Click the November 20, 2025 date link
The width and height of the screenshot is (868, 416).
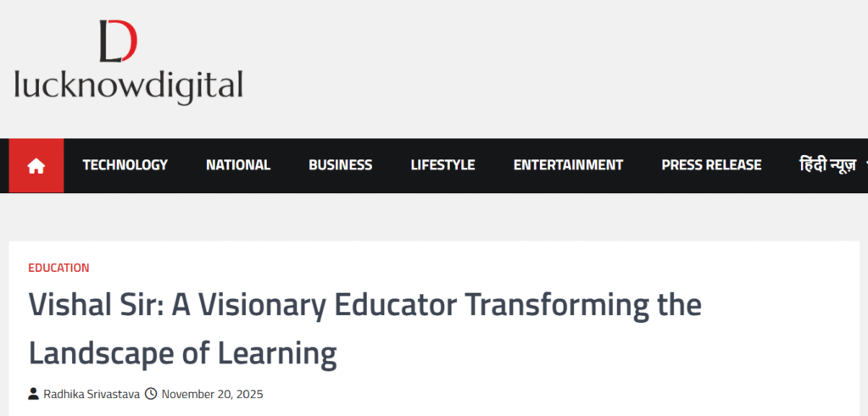[212, 394]
